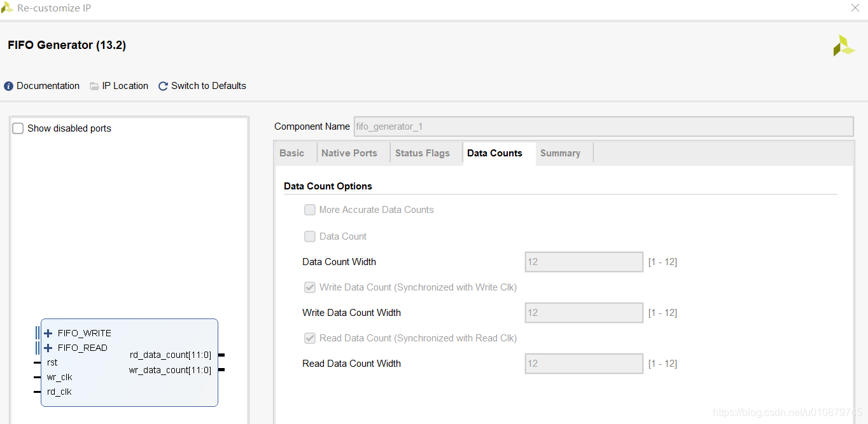This screenshot has width=868, height=424.
Task: Click the Data Count Options heading
Action: (x=328, y=186)
